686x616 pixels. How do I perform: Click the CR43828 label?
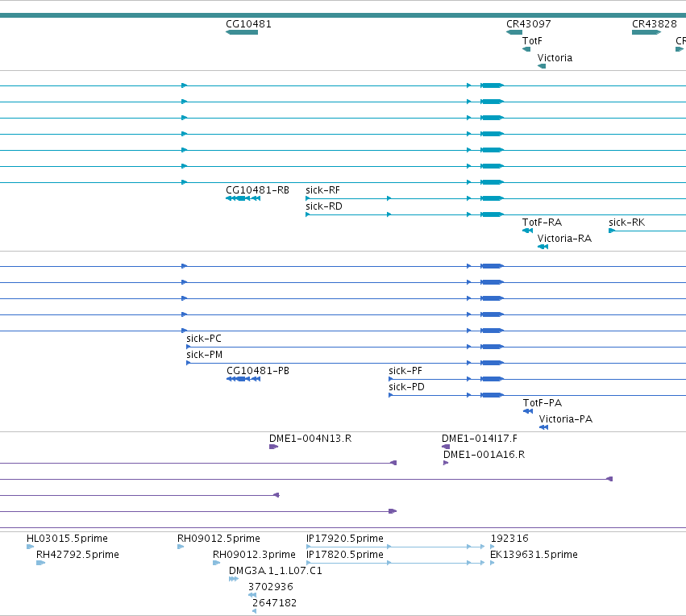coord(654,24)
